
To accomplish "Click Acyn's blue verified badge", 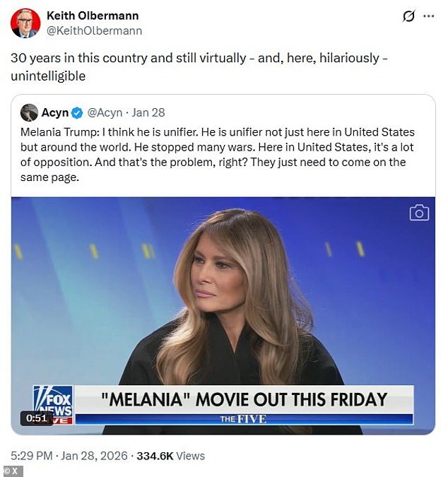I will [x=78, y=113].
